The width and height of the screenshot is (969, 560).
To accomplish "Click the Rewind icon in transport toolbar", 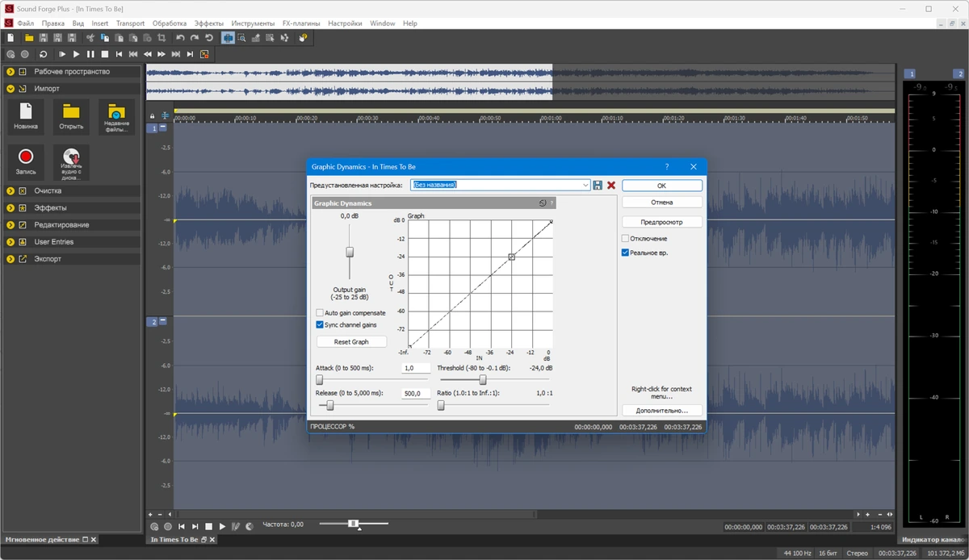I will (x=148, y=54).
